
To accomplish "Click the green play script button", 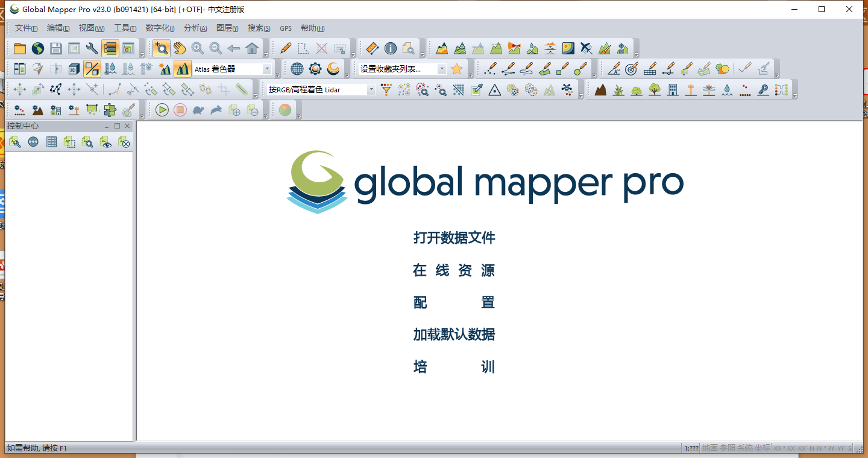I will [x=162, y=110].
